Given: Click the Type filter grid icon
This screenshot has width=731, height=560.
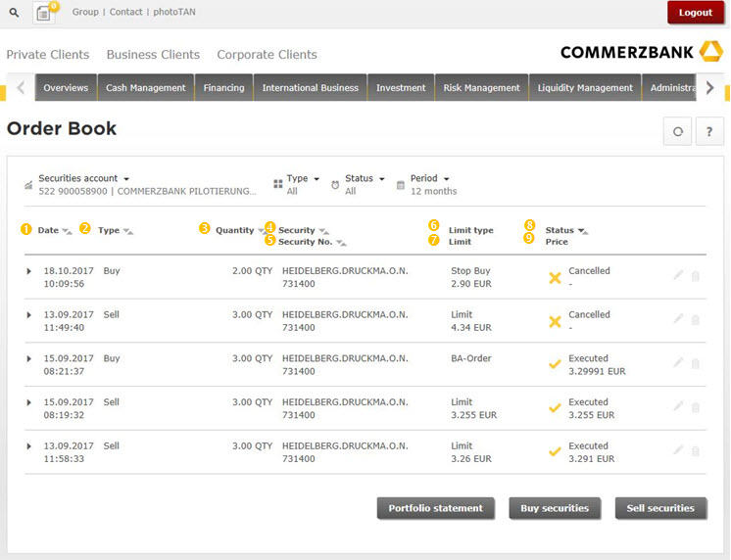Looking at the screenshot, I should (x=278, y=184).
